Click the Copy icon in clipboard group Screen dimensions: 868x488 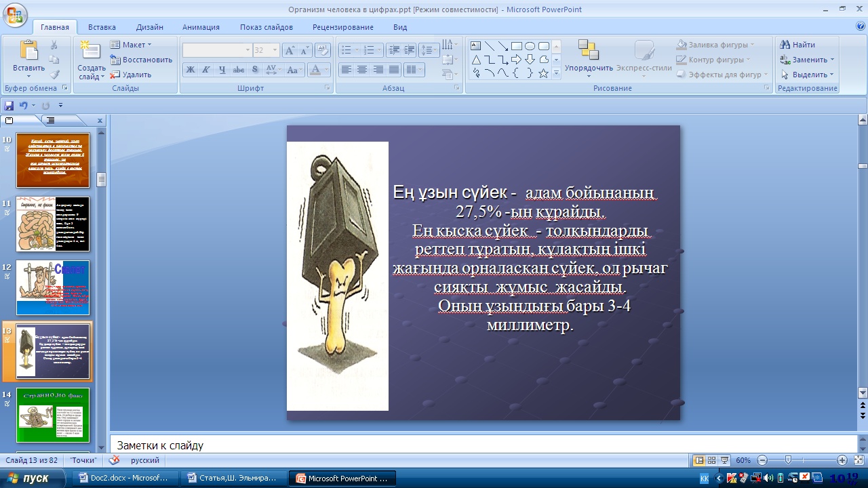54,60
